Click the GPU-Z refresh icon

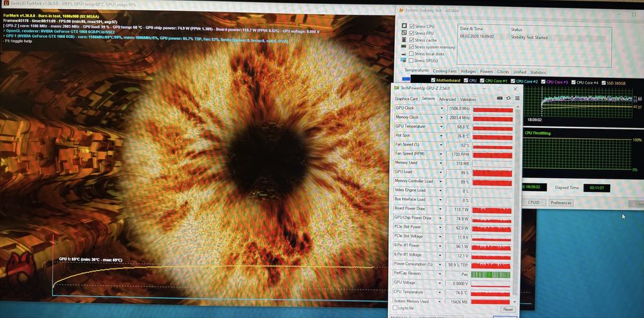coord(509,98)
